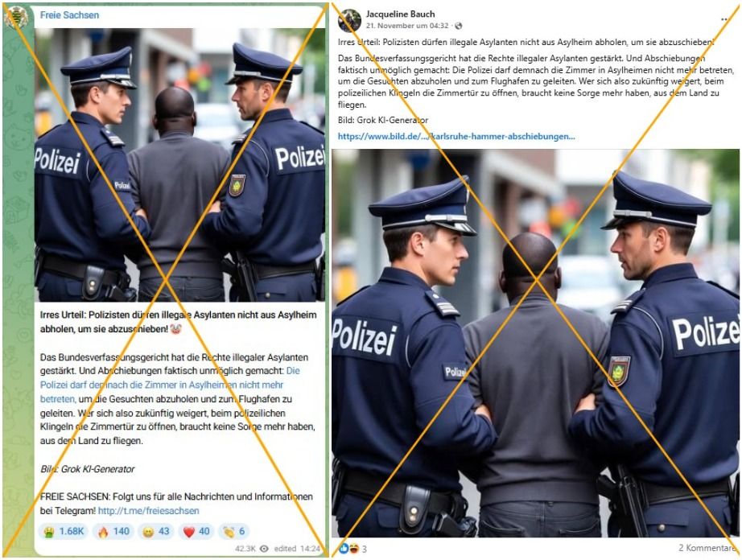Image resolution: width=742 pixels, height=560 pixels.
Task: Open the Telegram post police image
Action: point(179,165)
